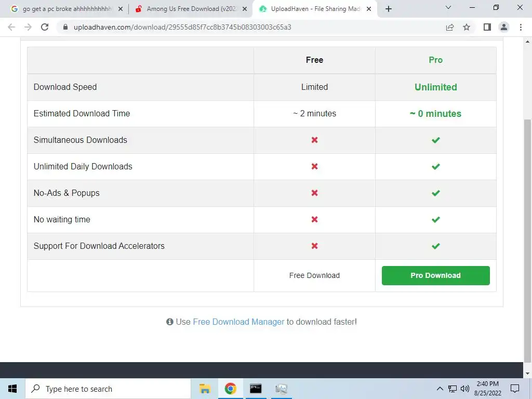Click the padlock site info icon

65,27
